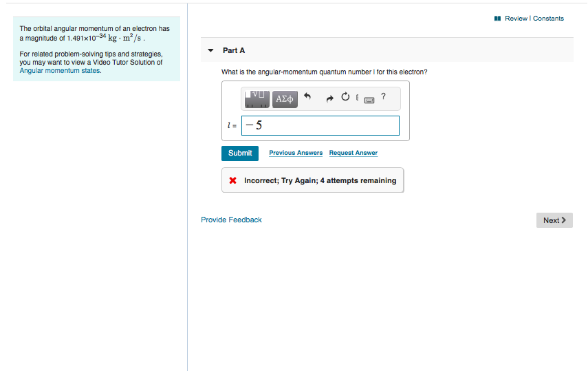Submit the answer
The width and height of the screenshot is (588, 382).
(x=240, y=153)
